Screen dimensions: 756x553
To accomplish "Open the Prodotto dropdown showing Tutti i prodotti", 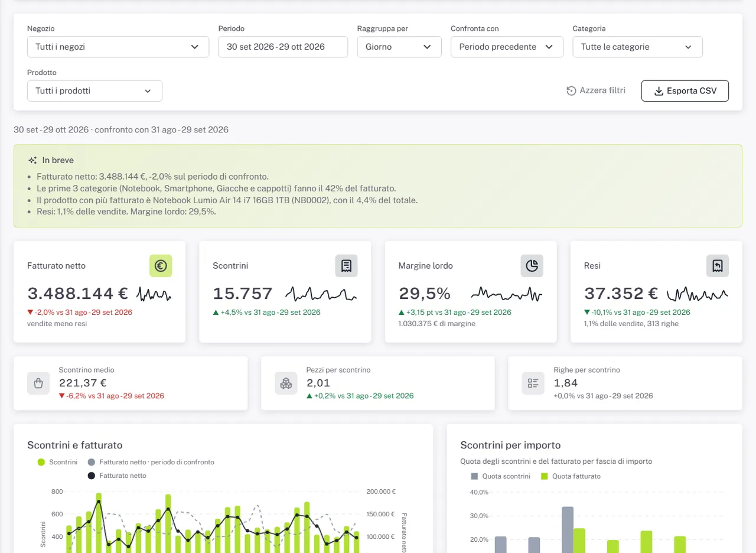I will 94,91.
